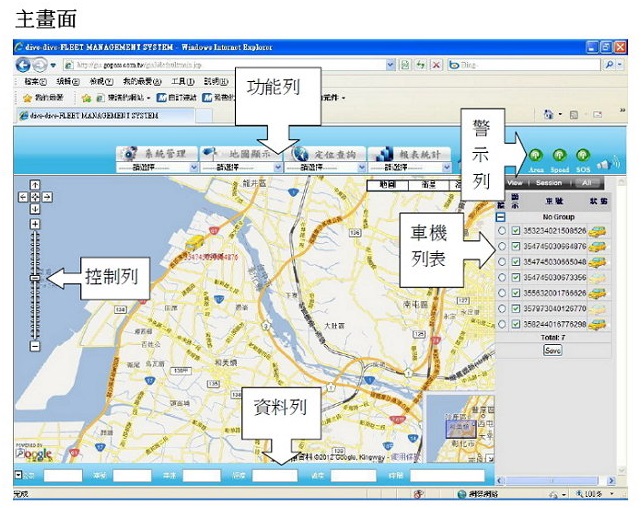
Task: Open the 說明 (Help) menu
Action: click(215, 82)
